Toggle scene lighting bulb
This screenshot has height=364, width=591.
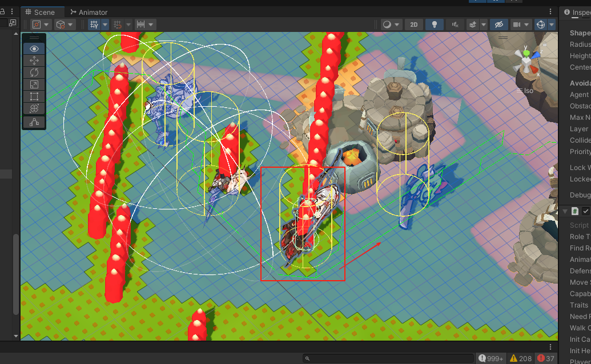(434, 25)
